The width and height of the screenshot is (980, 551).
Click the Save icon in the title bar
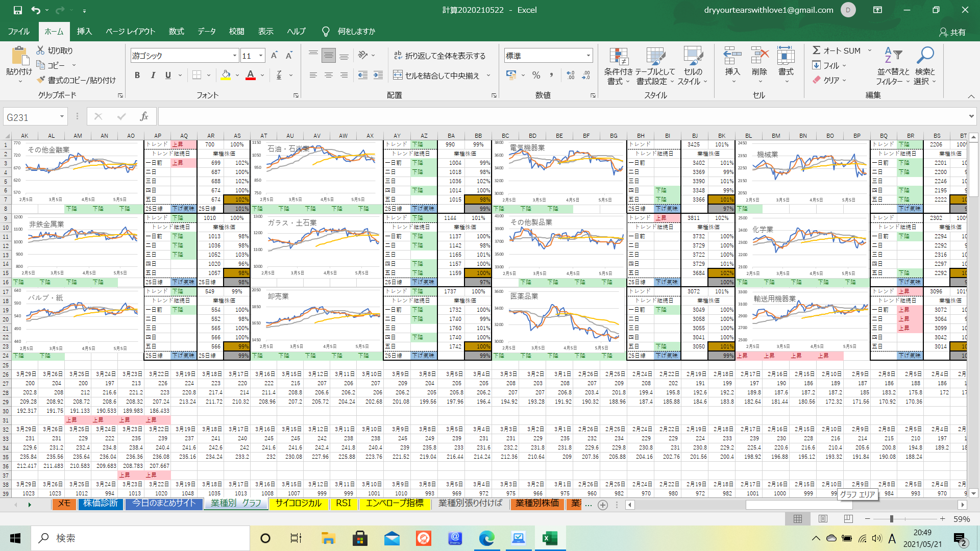click(x=18, y=10)
